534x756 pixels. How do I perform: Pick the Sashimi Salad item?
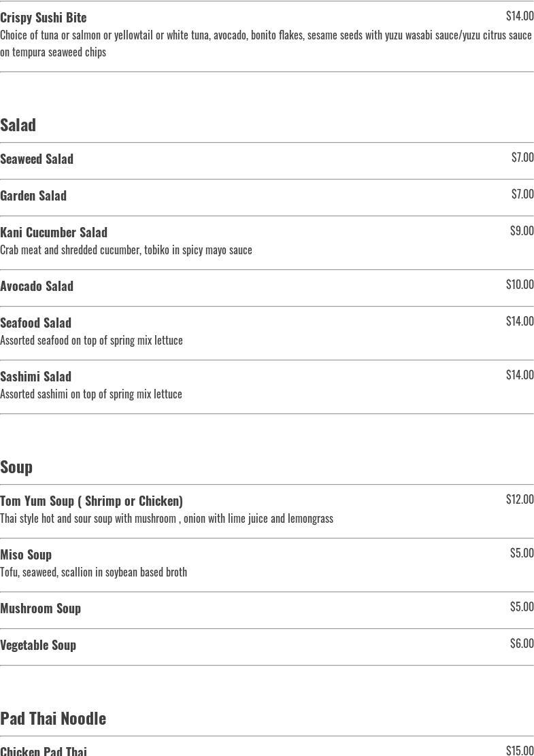point(35,377)
